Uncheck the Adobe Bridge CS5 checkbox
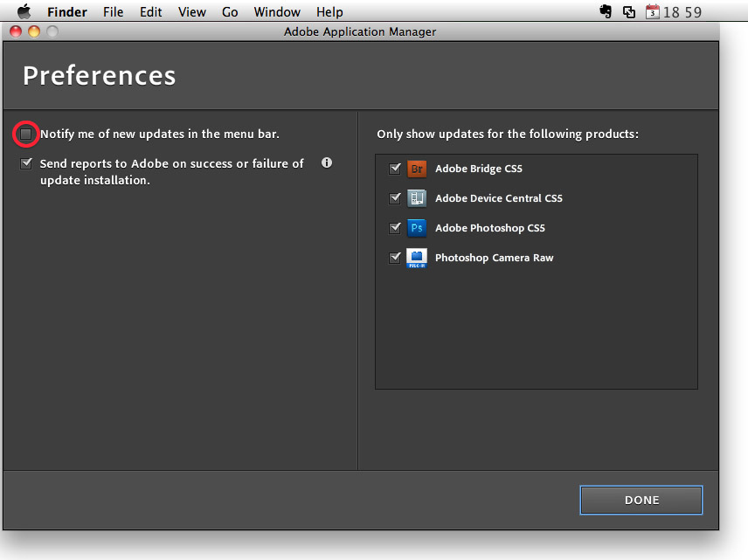This screenshot has width=748, height=560. click(394, 169)
